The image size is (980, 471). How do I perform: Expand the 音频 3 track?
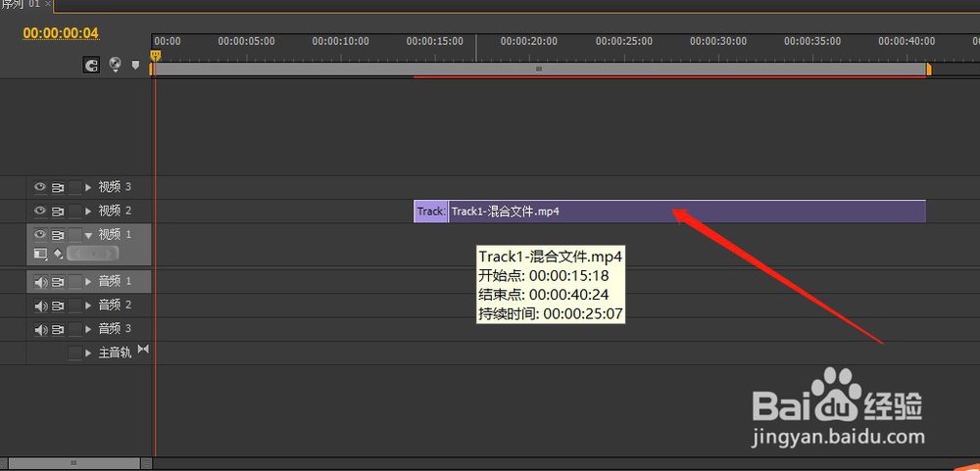pyautogui.click(x=88, y=329)
